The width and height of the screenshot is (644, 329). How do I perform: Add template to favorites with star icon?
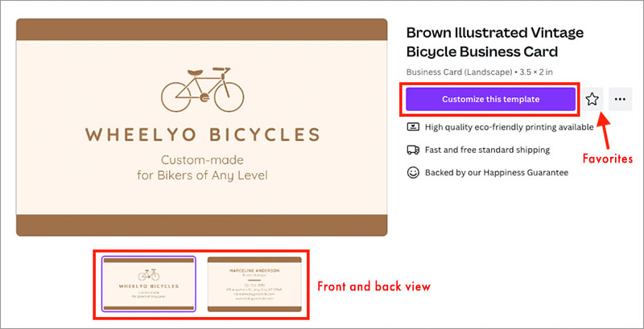point(592,99)
